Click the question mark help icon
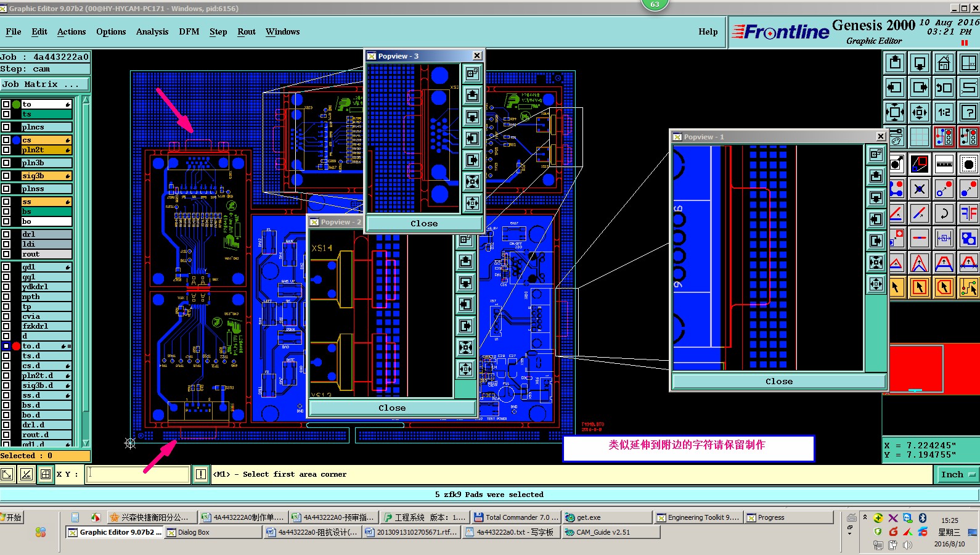Image resolution: width=980 pixels, height=555 pixels. click(x=969, y=112)
